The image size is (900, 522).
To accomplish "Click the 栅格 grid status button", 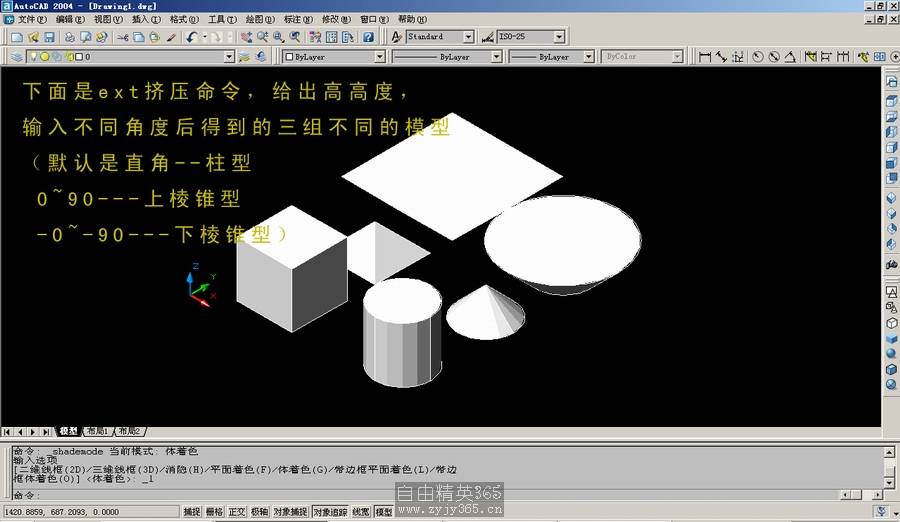I will click(x=214, y=512).
